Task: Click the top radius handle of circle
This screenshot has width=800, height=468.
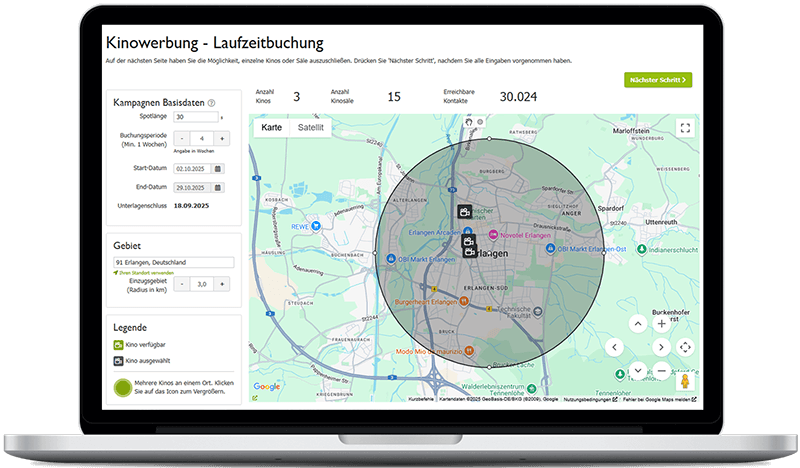Action: pyautogui.click(x=489, y=138)
